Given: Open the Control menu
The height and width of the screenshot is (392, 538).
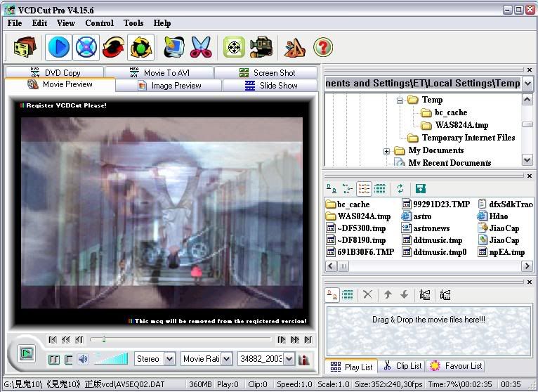Looking at the screenshot, I should point(99,23).
